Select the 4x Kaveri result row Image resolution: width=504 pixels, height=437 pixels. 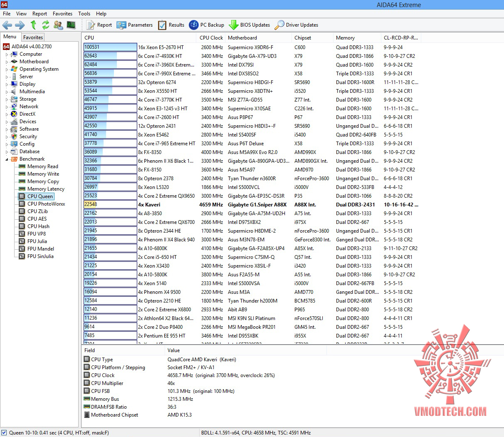point(252,205)
